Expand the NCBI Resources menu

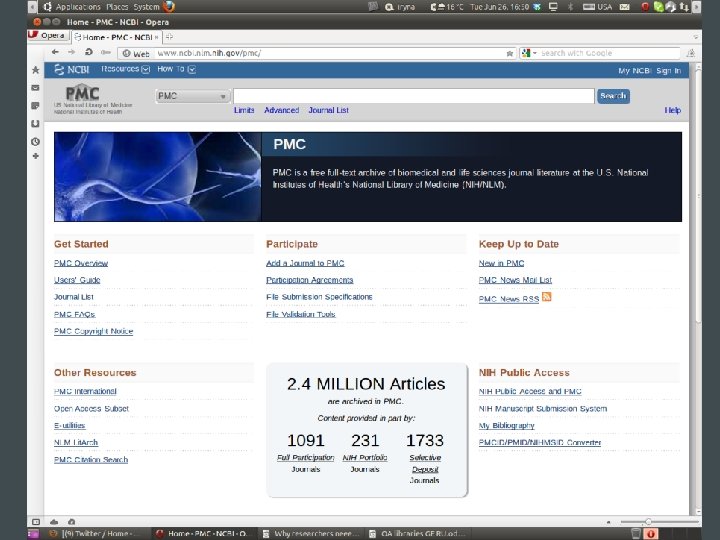(125, 69)
